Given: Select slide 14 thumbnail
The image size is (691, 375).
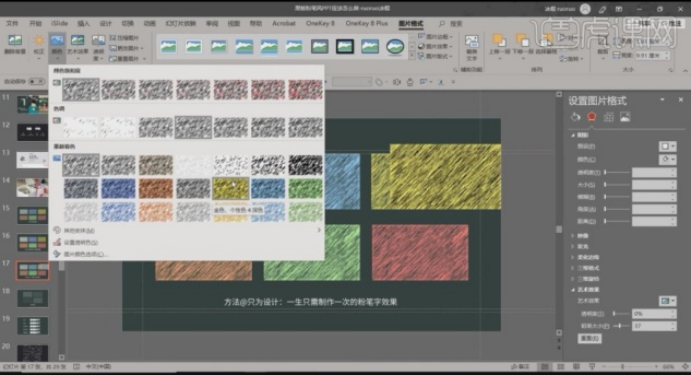Looking at the screenshot, I should (32, 187).
